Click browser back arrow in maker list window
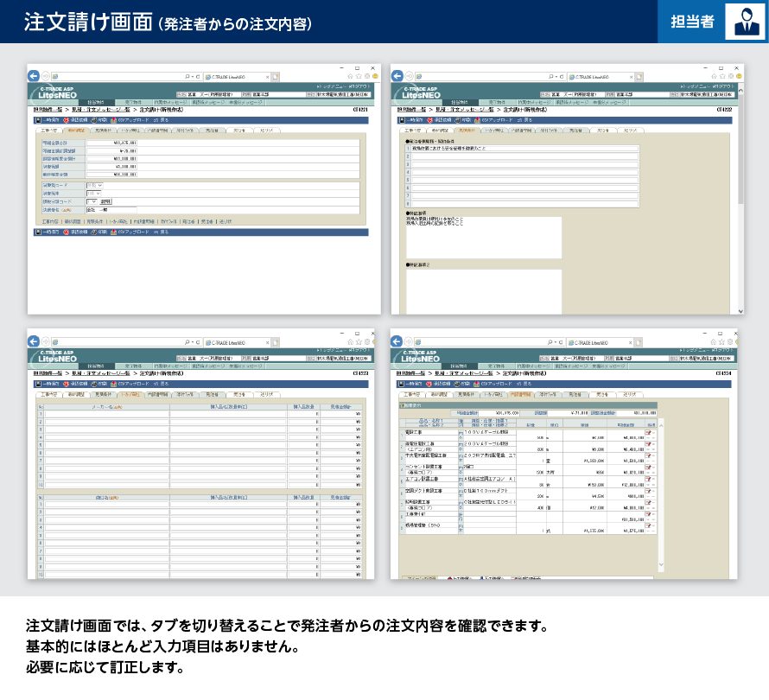The image size is (769, 700). click(x=34, y=340)
